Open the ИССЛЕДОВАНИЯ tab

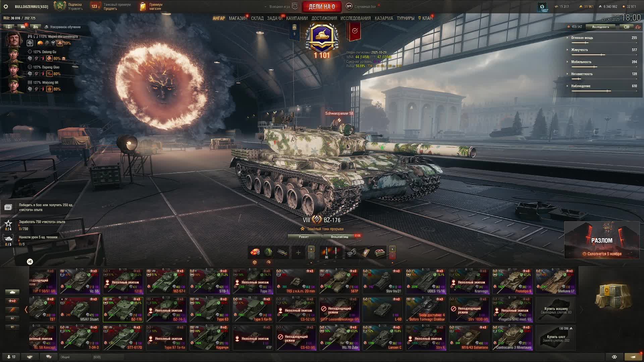point(356,18)
